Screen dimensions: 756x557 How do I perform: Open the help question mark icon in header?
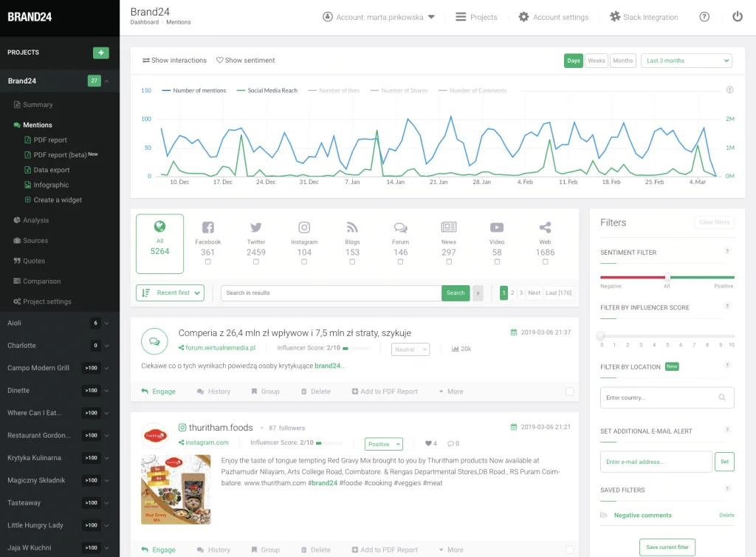[x=704, y=17]
